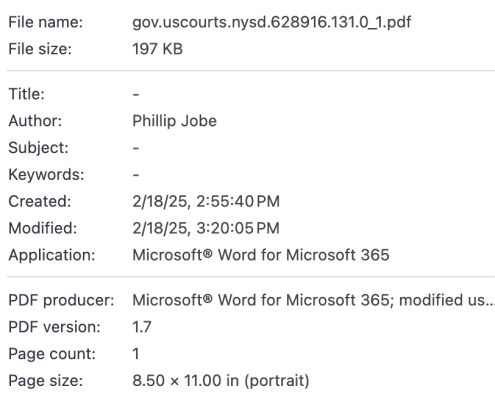Viewport: 495px width, 400px height.
Task: Click the PDF version value 1.7
Action: (142, 327)
